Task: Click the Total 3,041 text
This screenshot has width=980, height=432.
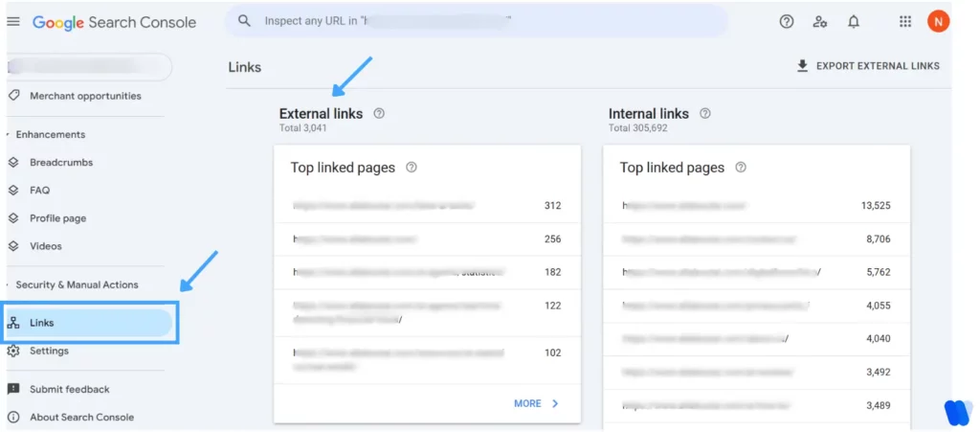Action: pos(302,128)
